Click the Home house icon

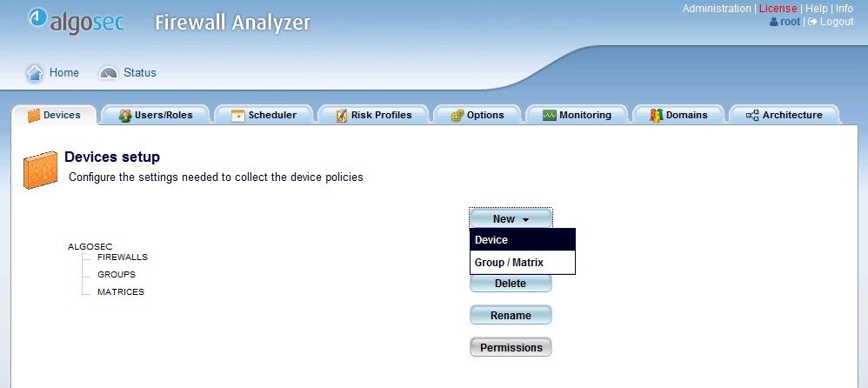(x=35, y=73)
